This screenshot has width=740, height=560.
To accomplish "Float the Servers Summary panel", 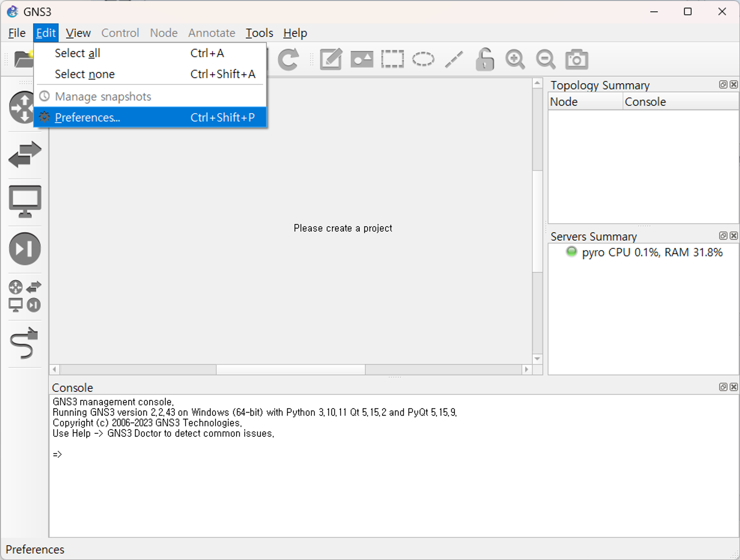I will click(723, 236).
